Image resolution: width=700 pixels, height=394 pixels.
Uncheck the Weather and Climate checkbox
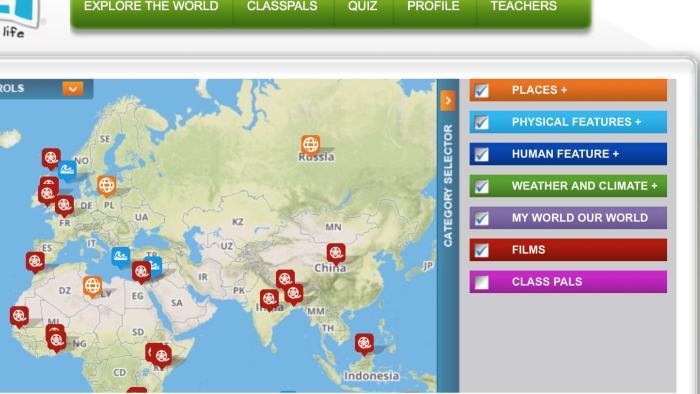[481, 187]
